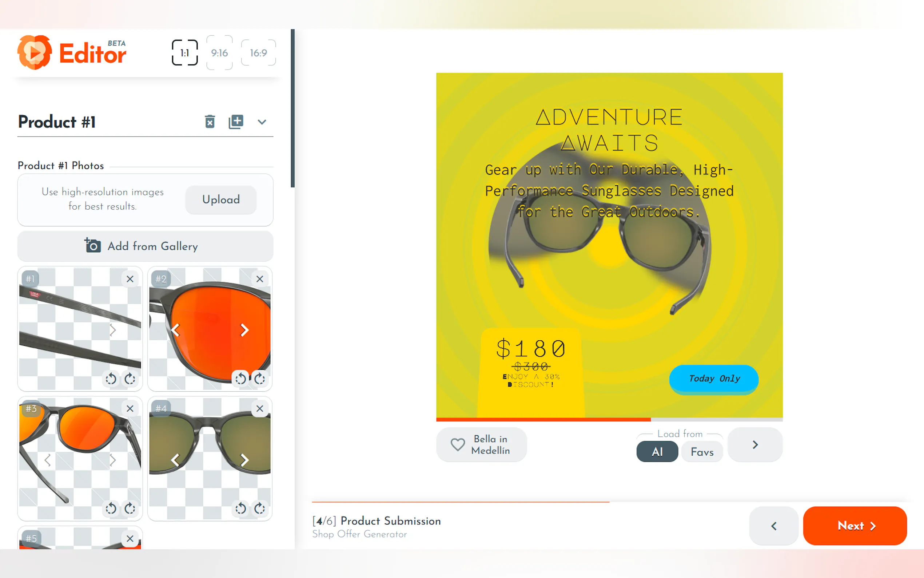
Task: Rotate photo #1 counterclockwise
Action: (x=111, y=379)
